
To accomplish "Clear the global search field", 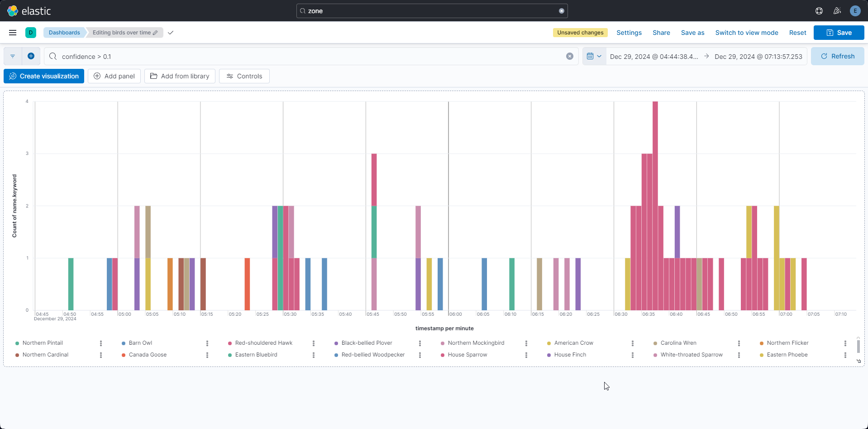I will (x=562, y=11).
